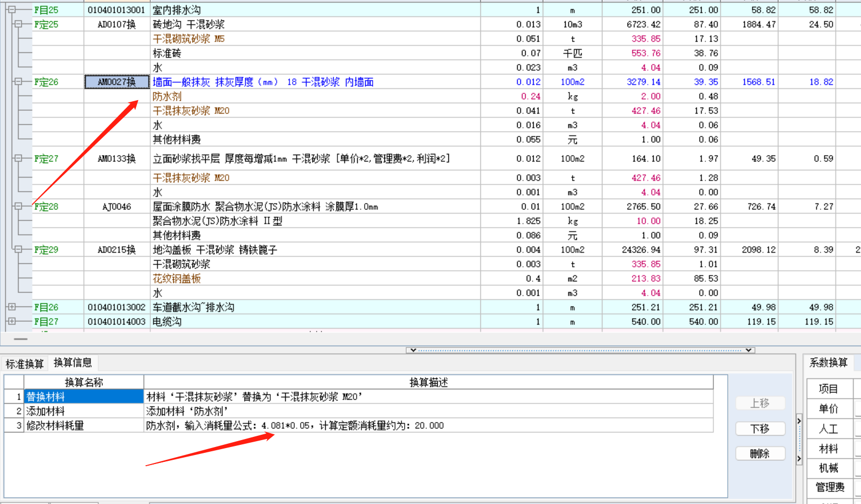
Task: Switch to the 换算信息 tab
Action: (x=73, y=363)
